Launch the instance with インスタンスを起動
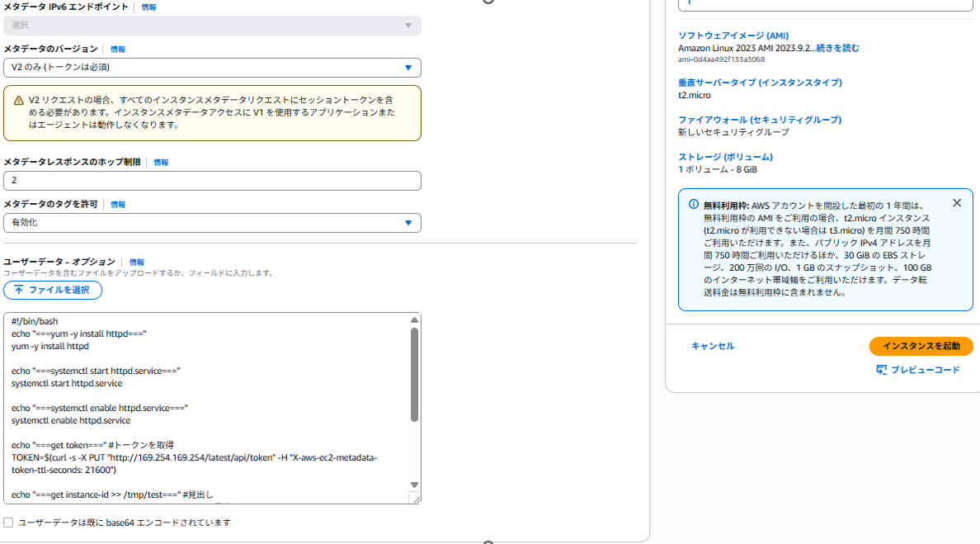Image resolution: width=980 pixels, height=544 pixels. pos(921,346)
